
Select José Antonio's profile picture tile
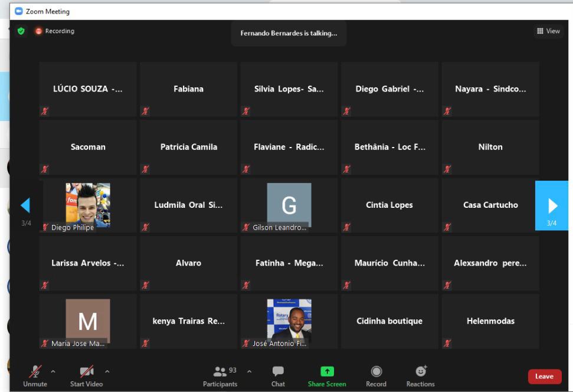[289, 321]
